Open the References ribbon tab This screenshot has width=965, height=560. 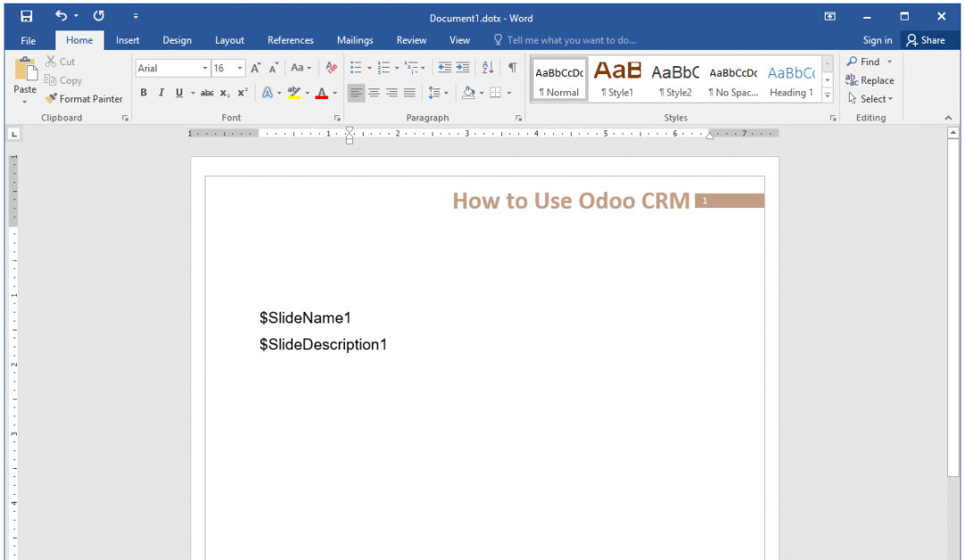coord(290,39)
